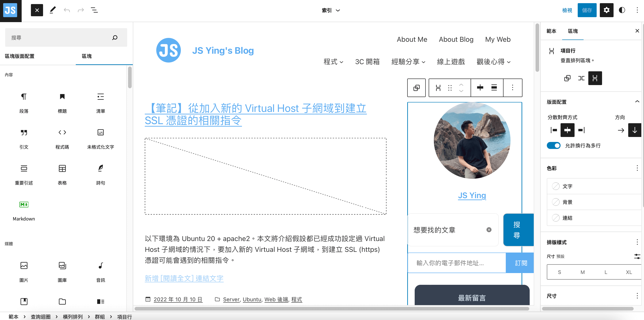
Task: Open the document list view
Action: (x=94, y=10)
